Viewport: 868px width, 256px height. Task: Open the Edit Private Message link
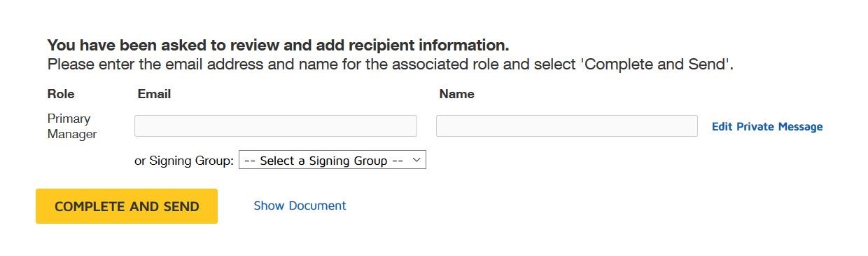pos(767,127)
